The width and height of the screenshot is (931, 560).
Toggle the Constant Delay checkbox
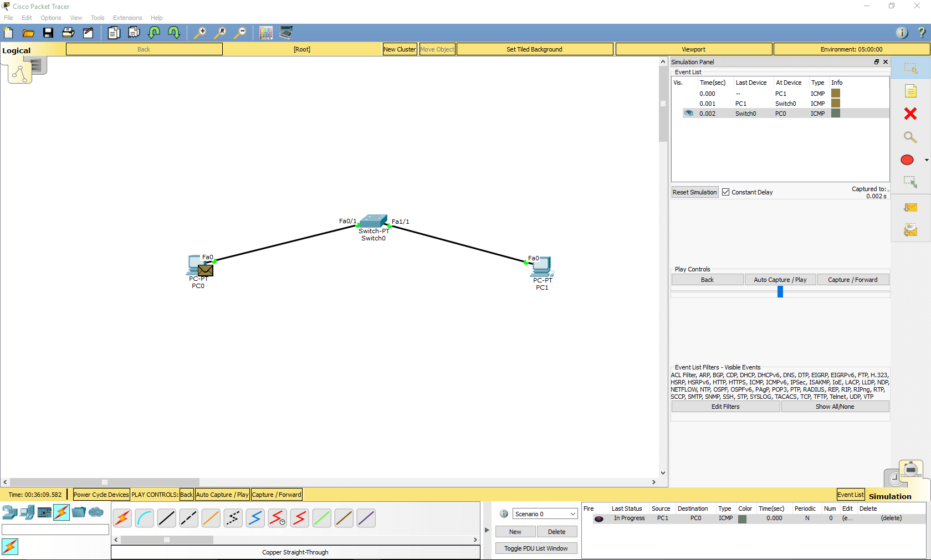725,192
